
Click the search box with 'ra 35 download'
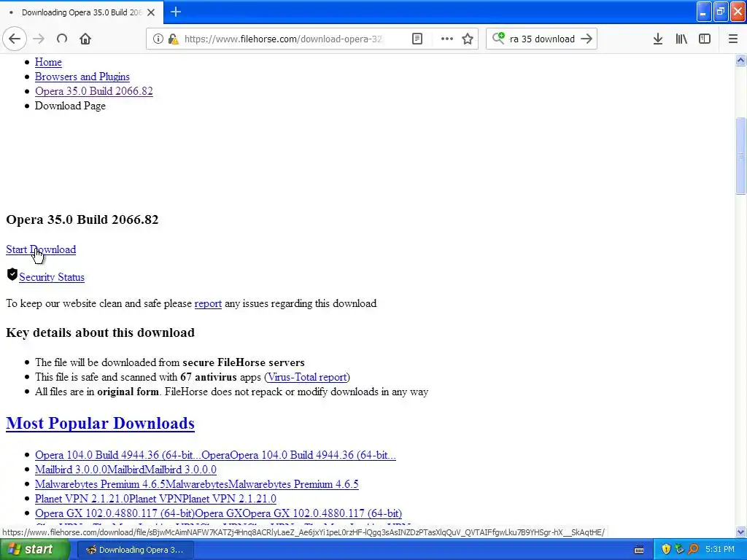click(x=542, y=39)
